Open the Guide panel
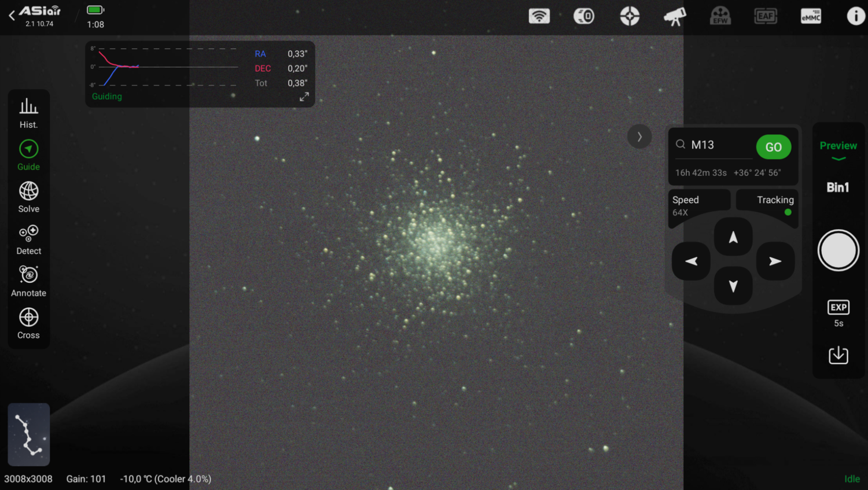This screenshot has height=490, width=868. pyautogui.click(x=28, y=155)
